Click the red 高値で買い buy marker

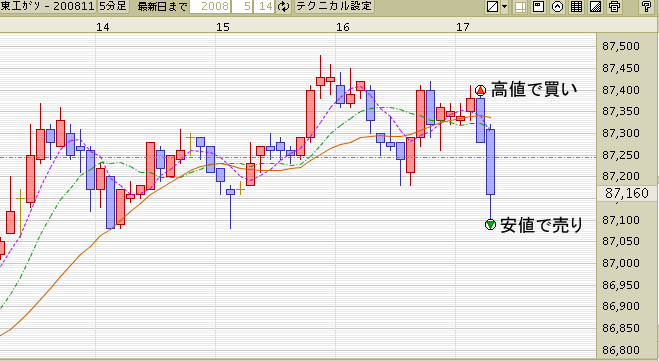(480, 90)
